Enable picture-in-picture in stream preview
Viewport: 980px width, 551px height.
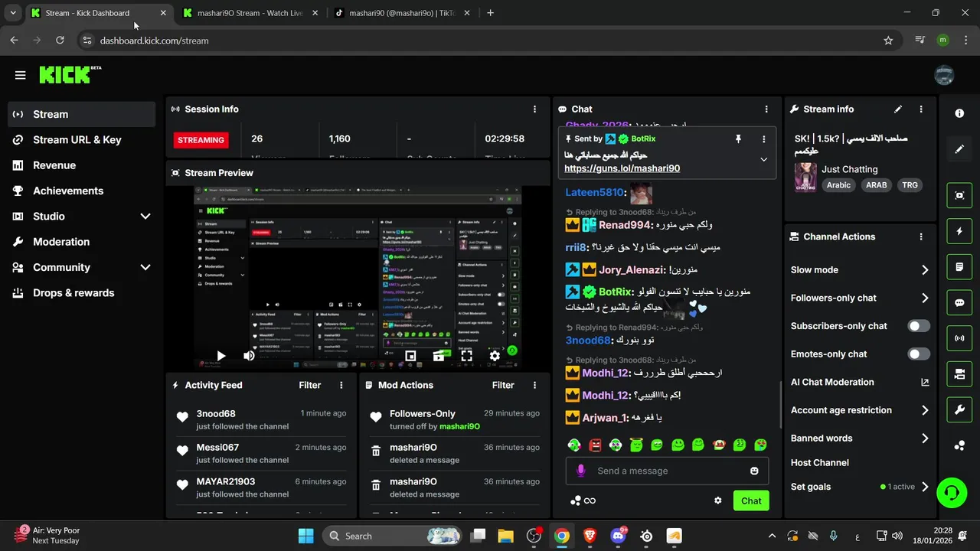click(x=410, y=356)
